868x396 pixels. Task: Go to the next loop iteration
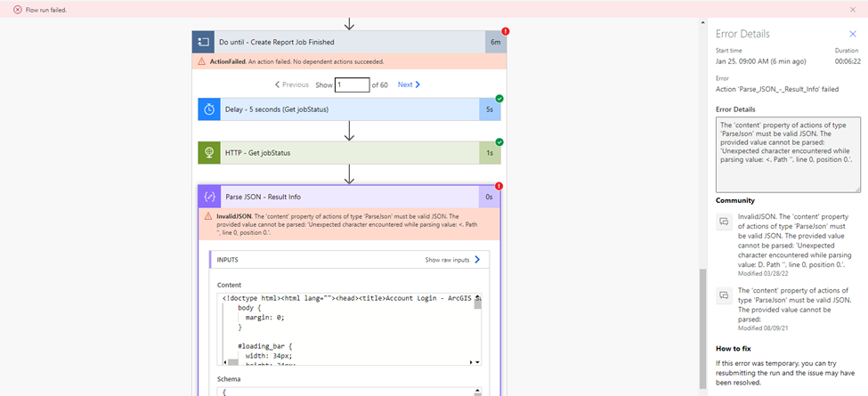coord(409,85)
